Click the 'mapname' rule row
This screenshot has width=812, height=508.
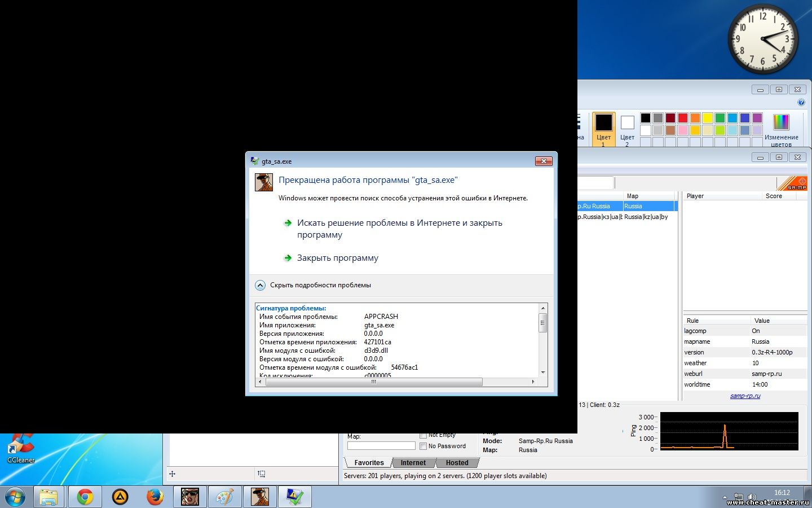pos(745,342)
